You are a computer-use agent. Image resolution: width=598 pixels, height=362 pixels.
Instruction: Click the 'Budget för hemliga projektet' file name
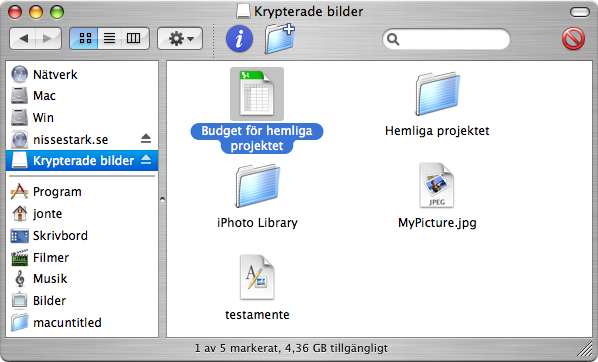[x=257, y=138]
